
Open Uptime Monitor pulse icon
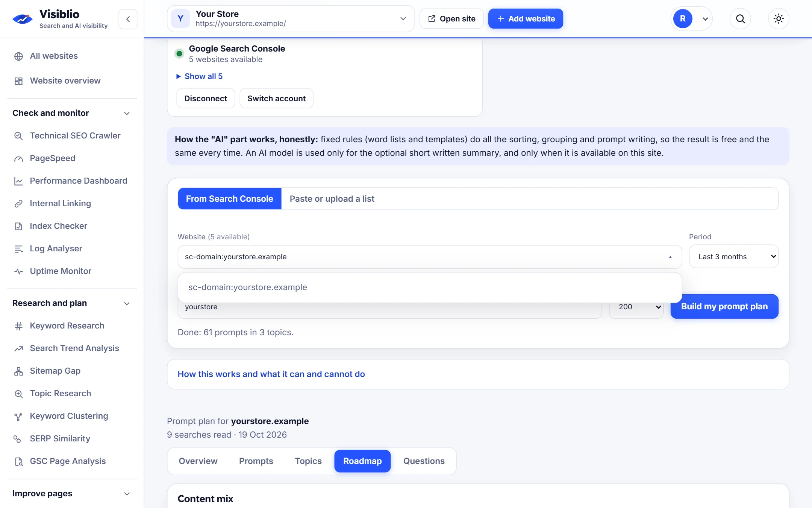pyautogui.click(x=18, y=272)
